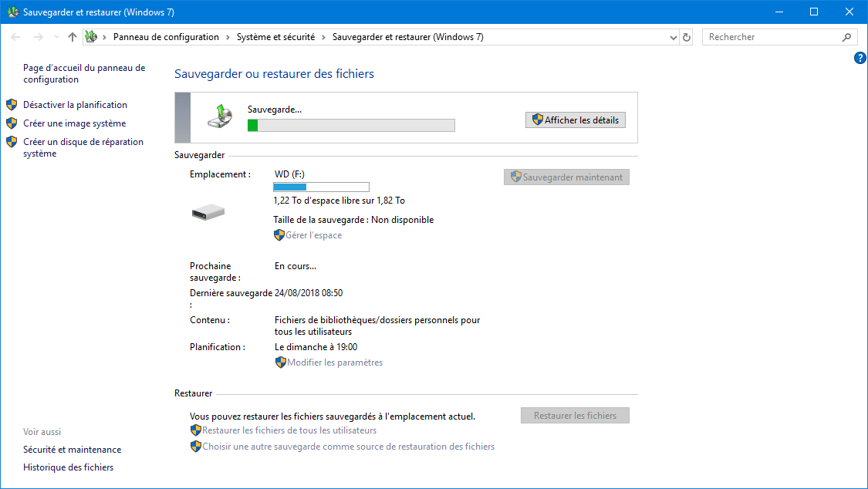
Task: Click the window title bar app icon
Action: tap(12, 12)
